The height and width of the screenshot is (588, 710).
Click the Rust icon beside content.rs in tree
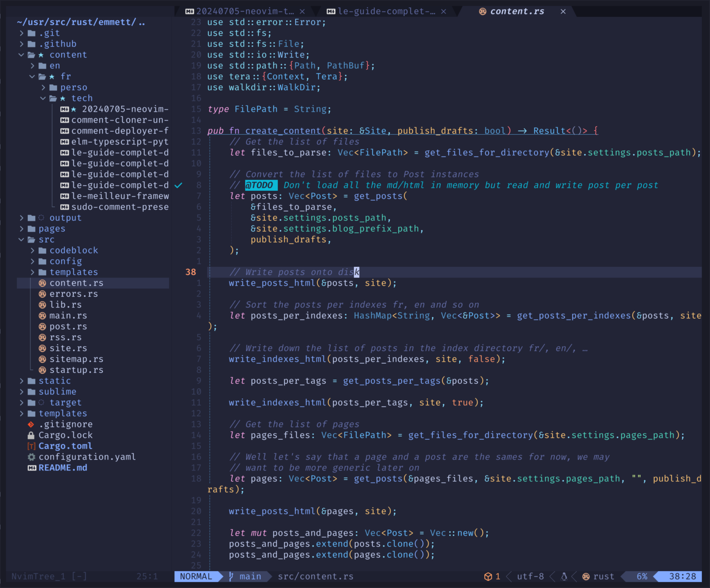click(42, 283)
